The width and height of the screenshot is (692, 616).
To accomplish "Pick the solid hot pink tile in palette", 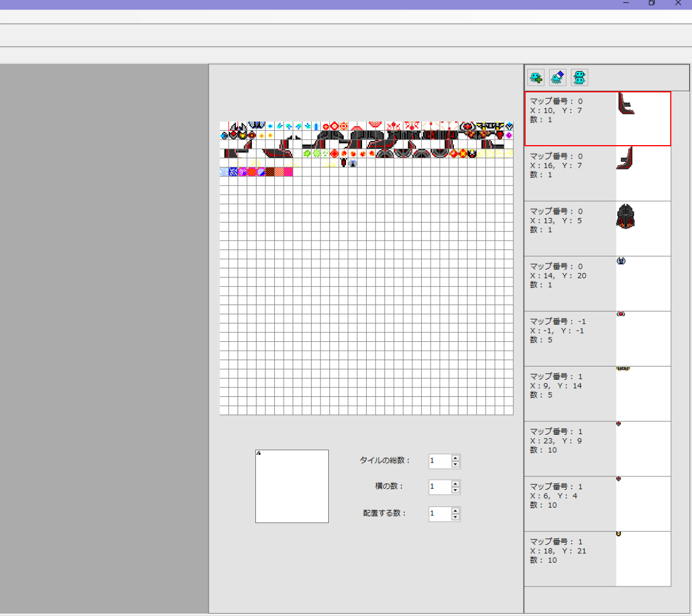I will tap(288, 172).
